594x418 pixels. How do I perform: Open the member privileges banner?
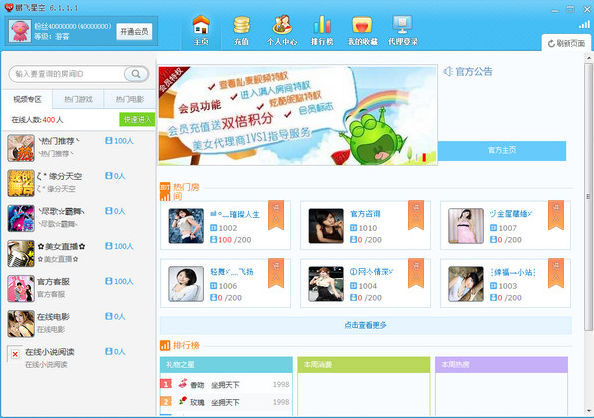click(x=298, y=116)
